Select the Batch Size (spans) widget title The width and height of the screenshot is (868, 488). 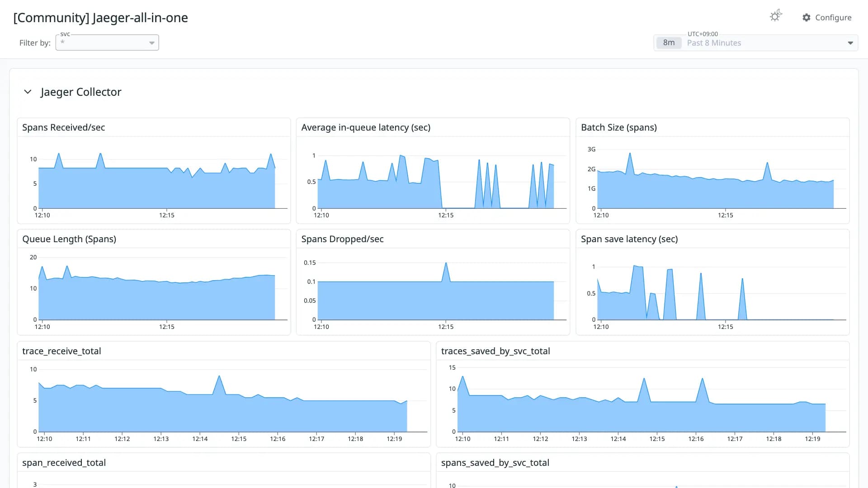coord(619,127)
